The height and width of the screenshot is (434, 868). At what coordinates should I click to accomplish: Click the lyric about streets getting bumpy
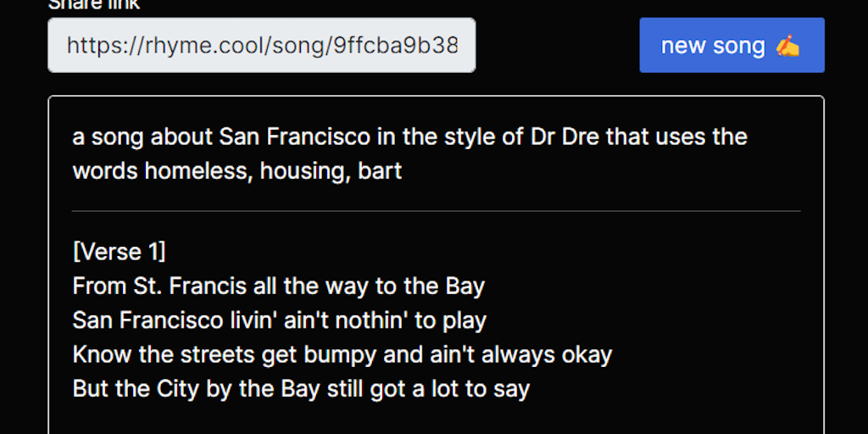pyautogui.click(x=342, y=354)
